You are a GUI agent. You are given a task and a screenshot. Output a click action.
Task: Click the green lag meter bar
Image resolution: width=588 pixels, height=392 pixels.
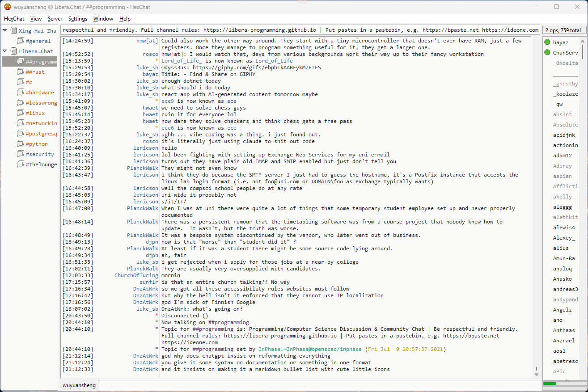click(549, 384)
